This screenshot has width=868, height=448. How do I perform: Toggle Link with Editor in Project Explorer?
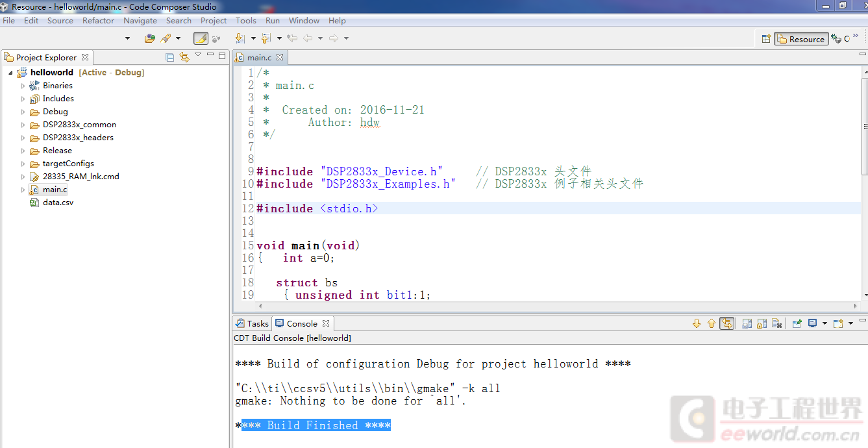[184, 57]
